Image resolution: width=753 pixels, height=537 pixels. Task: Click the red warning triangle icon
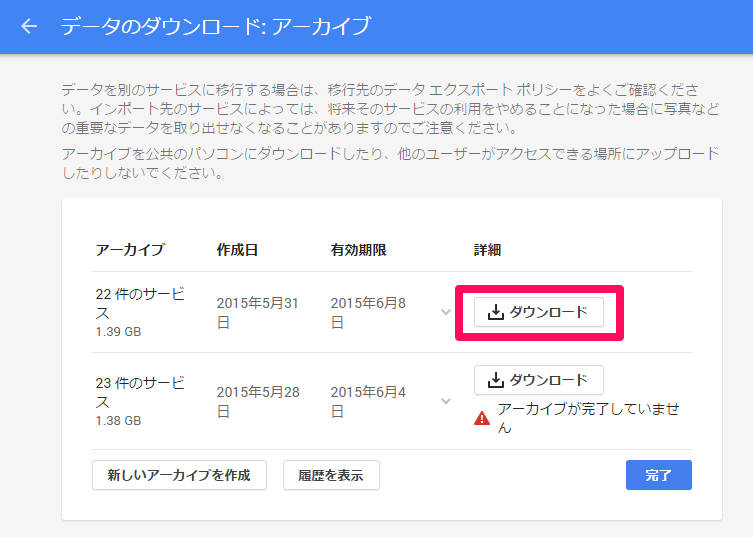[482, 418]
